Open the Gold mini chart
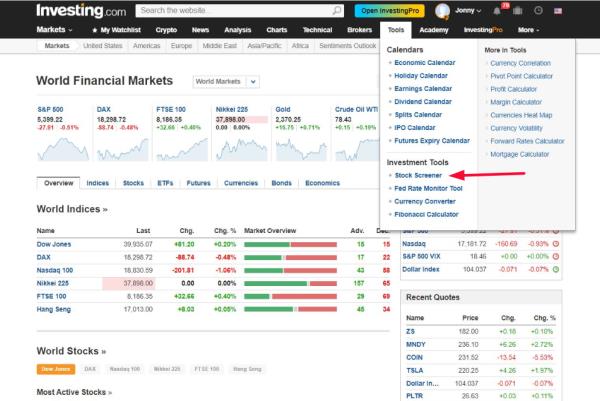 [301, 149]
